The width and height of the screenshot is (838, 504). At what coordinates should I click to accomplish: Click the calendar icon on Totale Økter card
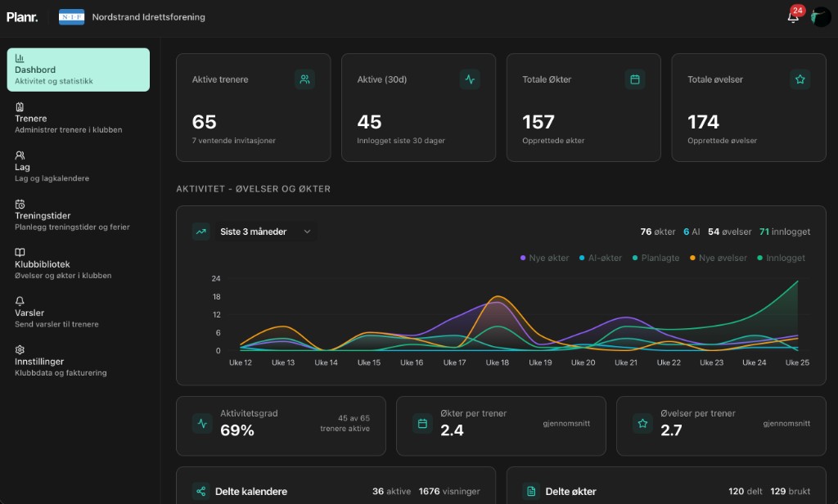pos(635,79)
